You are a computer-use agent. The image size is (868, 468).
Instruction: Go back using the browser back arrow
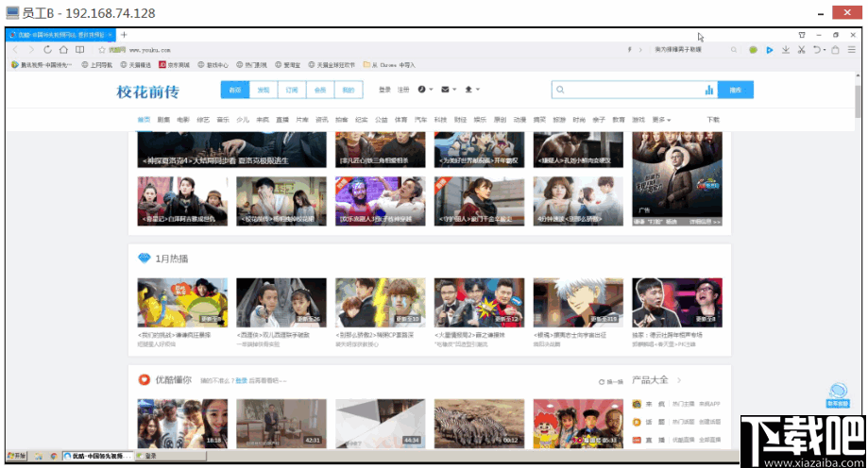point(15,50)
